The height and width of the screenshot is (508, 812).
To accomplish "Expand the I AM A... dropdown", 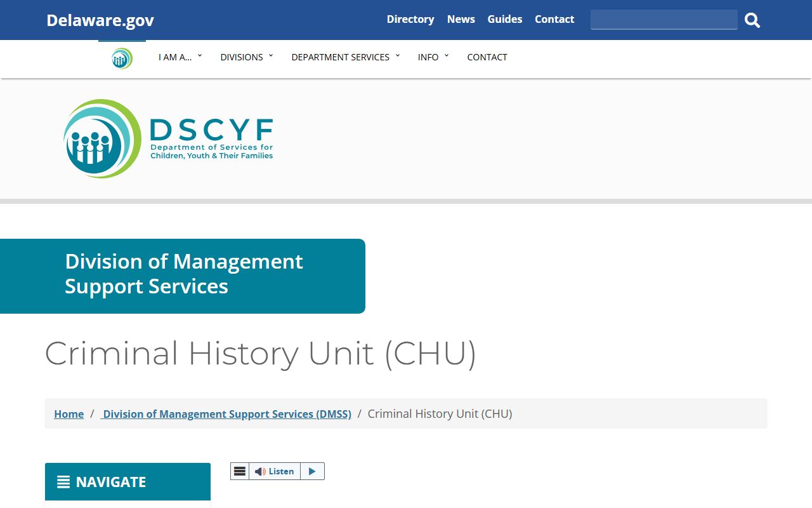I will [x=180, y=57].
